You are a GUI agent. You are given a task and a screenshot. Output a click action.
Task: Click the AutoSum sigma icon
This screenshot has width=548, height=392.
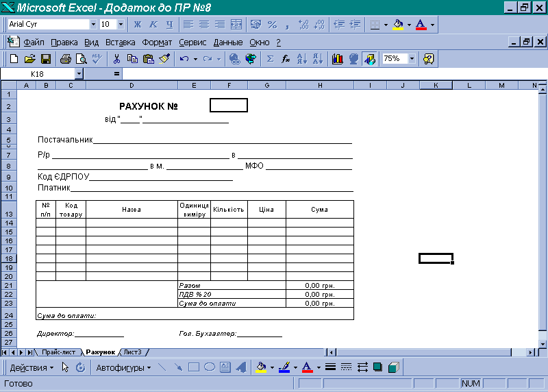[x=270, y=59]
